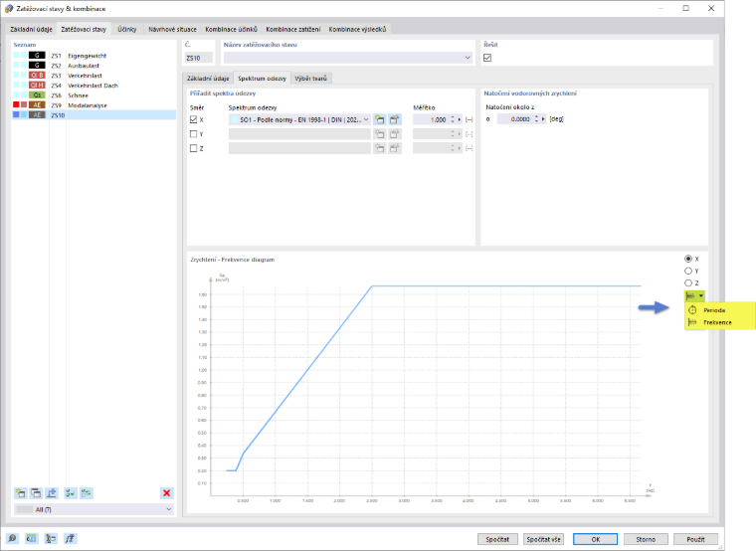Screen dimensions: 756x551
Task: Click the Storno button
Action: (646, 539)
